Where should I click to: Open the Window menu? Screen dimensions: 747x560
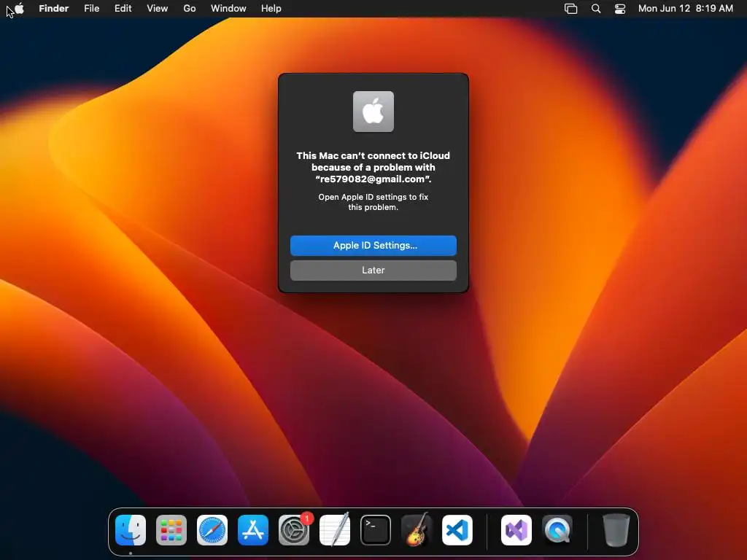(x=228, y=8)
